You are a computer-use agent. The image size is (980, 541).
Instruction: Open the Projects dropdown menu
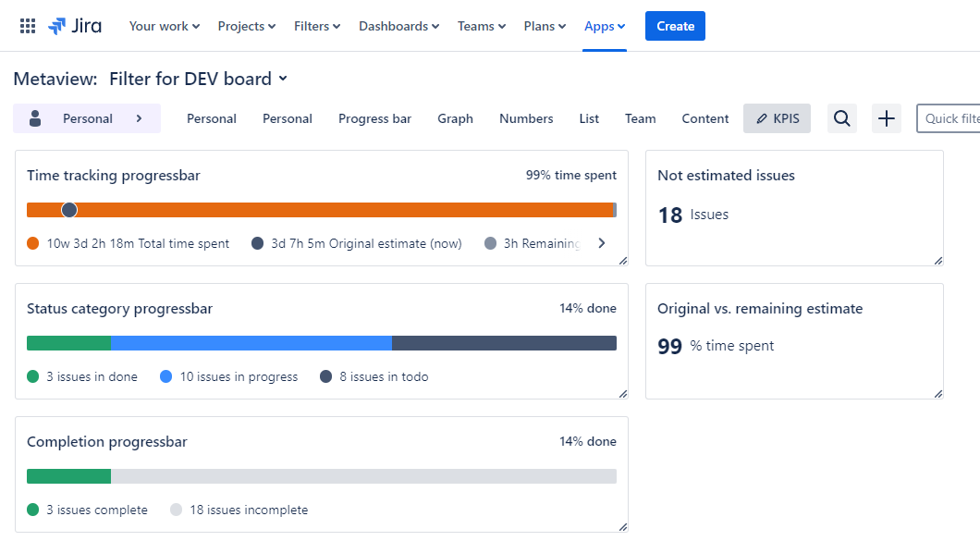(x=246, y=26)
